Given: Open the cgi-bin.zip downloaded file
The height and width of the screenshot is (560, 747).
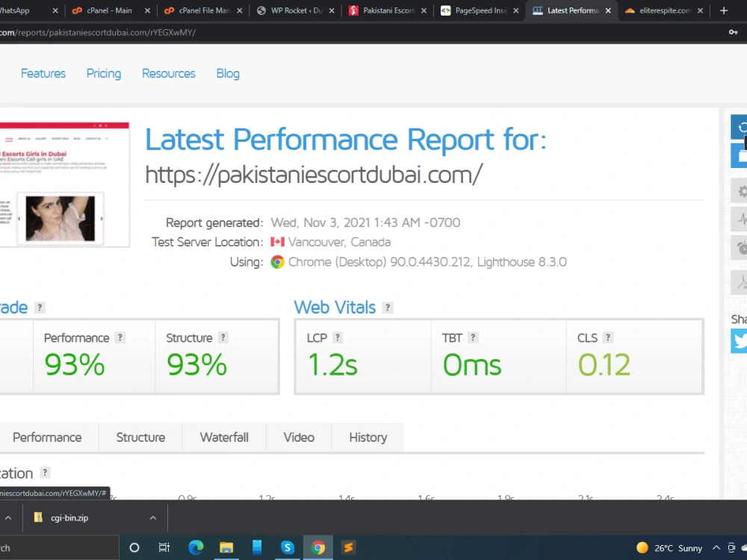Looking at the screenshot, I should pyautogui.click(x=69, y=518).
